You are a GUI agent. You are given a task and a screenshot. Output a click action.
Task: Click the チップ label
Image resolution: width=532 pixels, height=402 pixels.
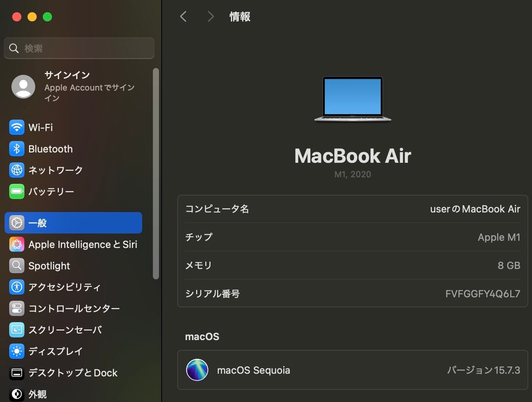199,237
